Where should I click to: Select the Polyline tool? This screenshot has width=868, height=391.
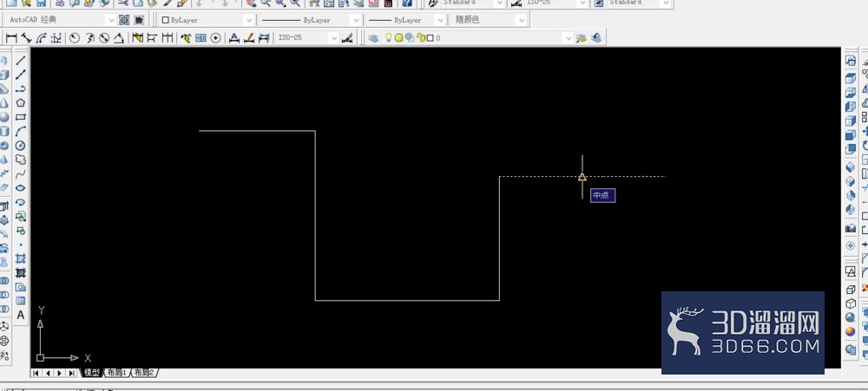(x=21, y=88)
